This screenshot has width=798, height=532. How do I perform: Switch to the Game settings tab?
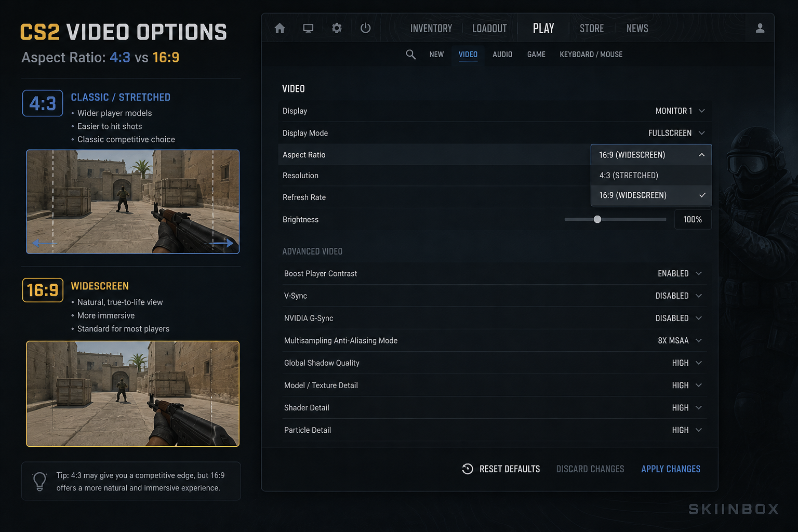(536, 55)
